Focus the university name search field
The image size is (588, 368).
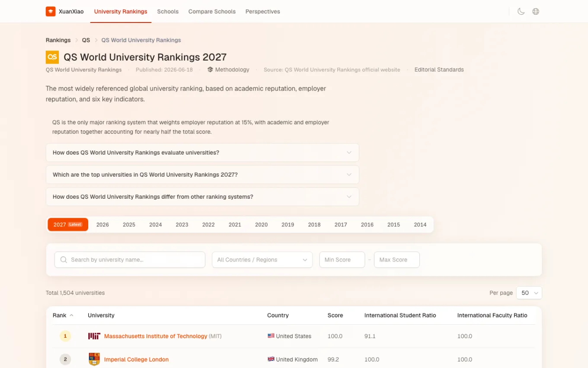coord(130,260)
